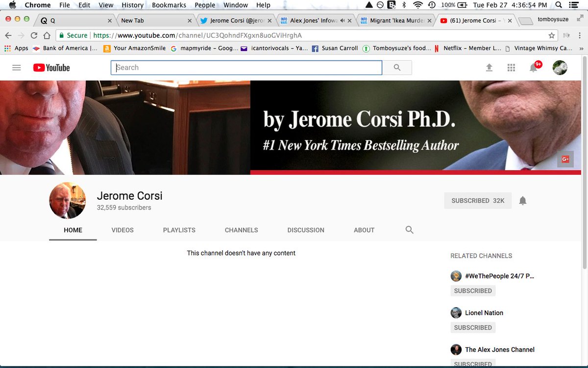Click SUBSCRIBED under #WeThePeople 24/7
Image resolution: width=588 pixels, height=368 pixels.
click(x=473, y=290)
